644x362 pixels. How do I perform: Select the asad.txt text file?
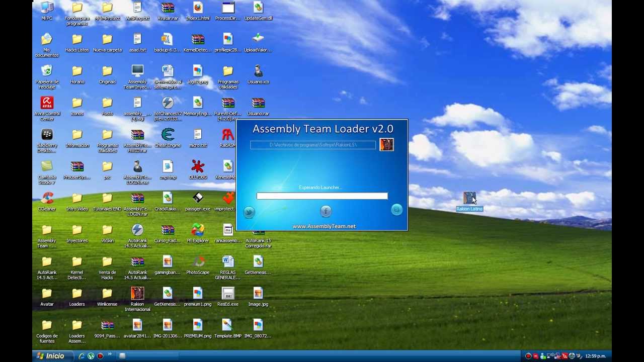[x=137, y=43]
